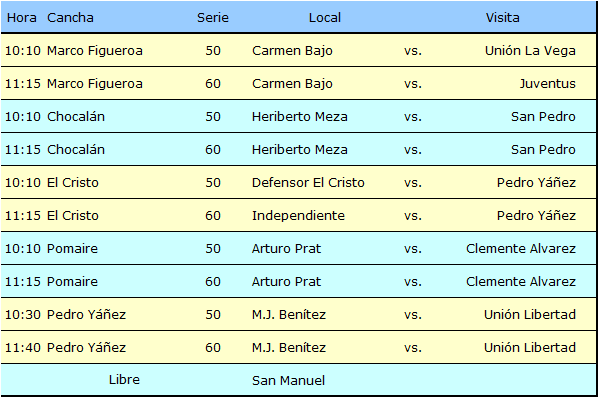The height and width of the screenshot is (397, 598).
Task: Click Clemente Alvarez in the 11:15 Pomaire row
Action: 521,281
